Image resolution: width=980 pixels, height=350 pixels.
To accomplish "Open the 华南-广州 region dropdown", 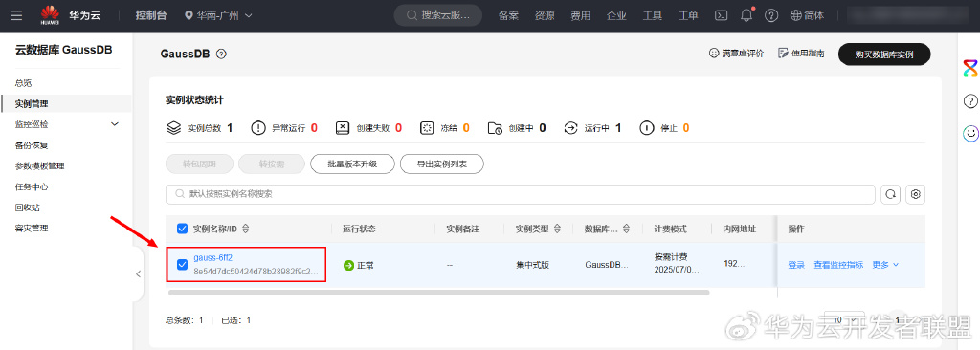I will click(219, 15).
